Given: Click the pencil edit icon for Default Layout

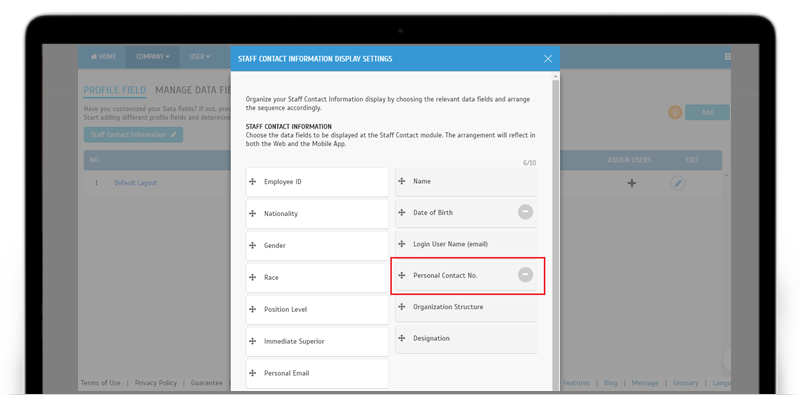Looking at the screenshot, I should coord(678,183).
